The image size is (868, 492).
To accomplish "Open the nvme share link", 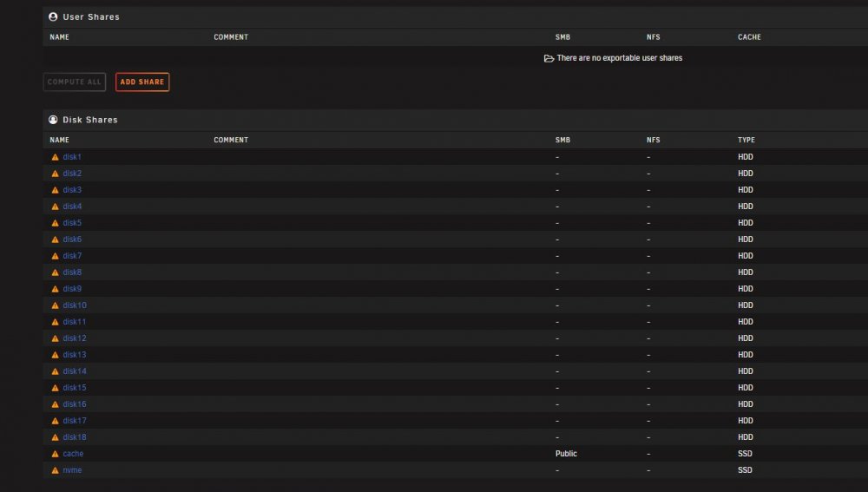I will 72,469.
